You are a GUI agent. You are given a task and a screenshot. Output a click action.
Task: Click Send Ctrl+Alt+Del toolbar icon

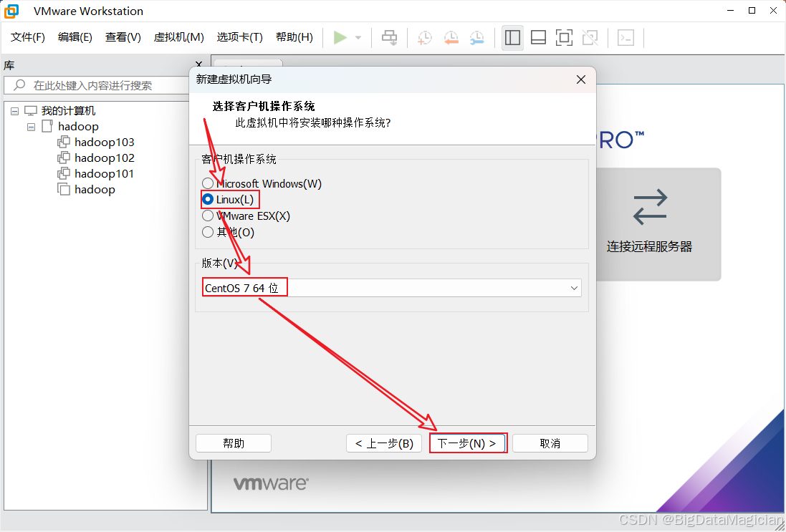(390, 37)
